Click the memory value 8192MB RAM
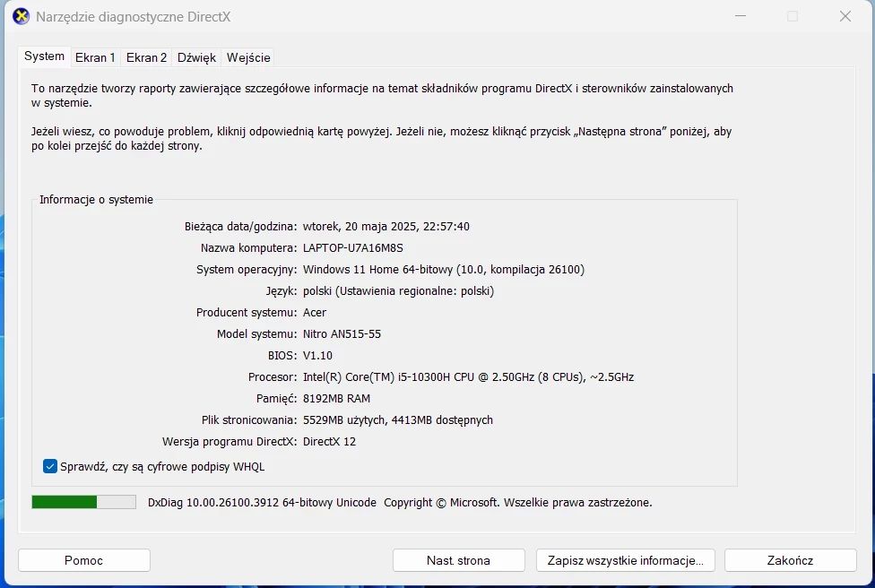Screen dimensions: 875x588 point(336,398)
